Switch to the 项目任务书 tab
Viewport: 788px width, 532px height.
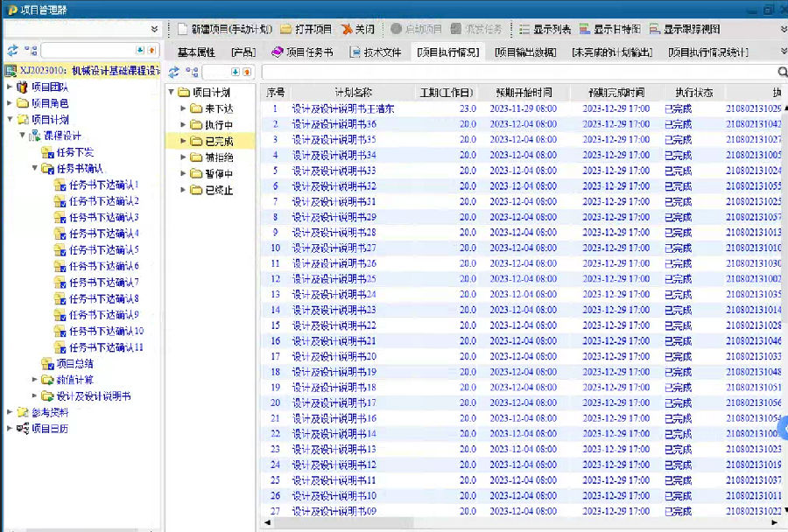[302, 52]
